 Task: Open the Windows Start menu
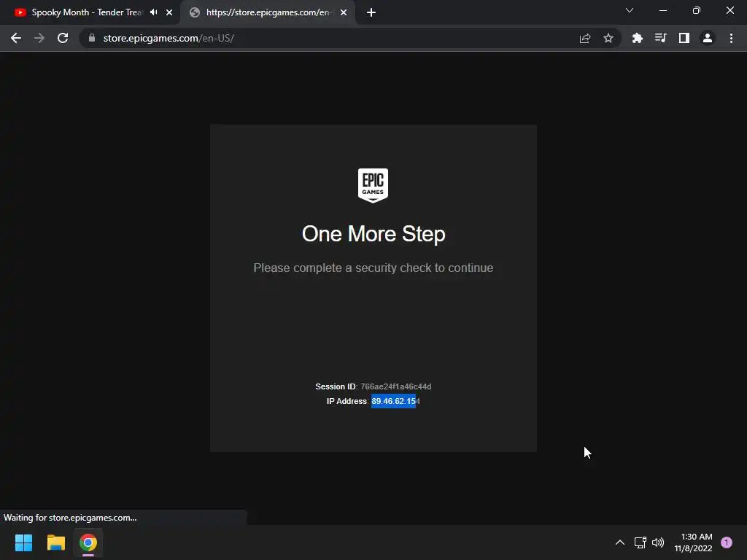[23, 542]
